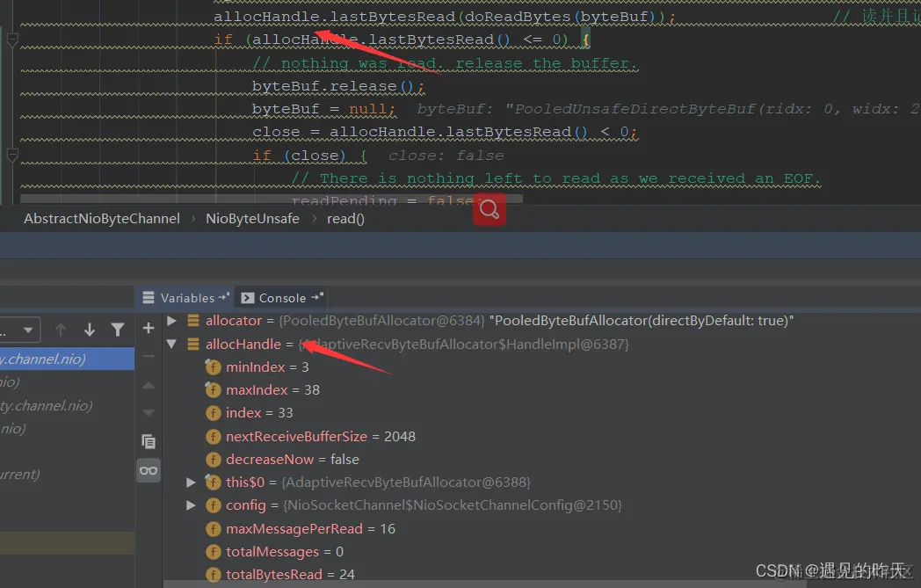Switch to the Console tab
921x588 pixels.
point(282,298)
